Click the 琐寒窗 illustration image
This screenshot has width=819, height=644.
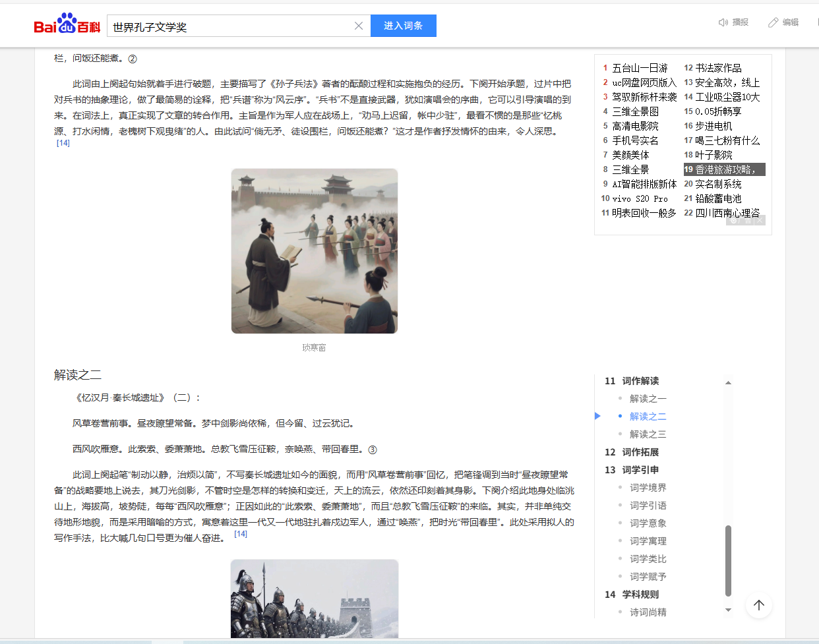pos(315,251)
